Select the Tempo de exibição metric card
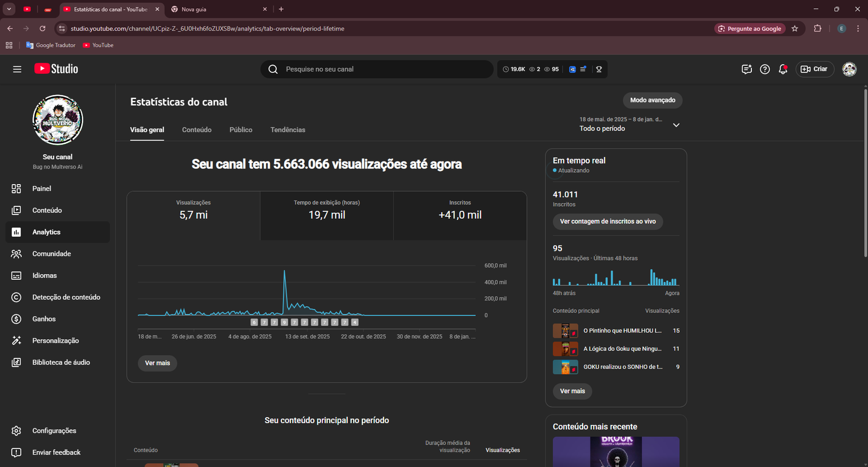The height and width of the screenshot is (467, 868). point(327,216)
